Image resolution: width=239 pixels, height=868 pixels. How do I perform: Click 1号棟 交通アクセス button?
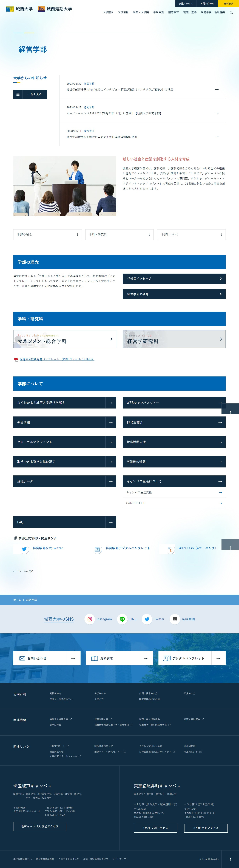click(x=155, y=828)
